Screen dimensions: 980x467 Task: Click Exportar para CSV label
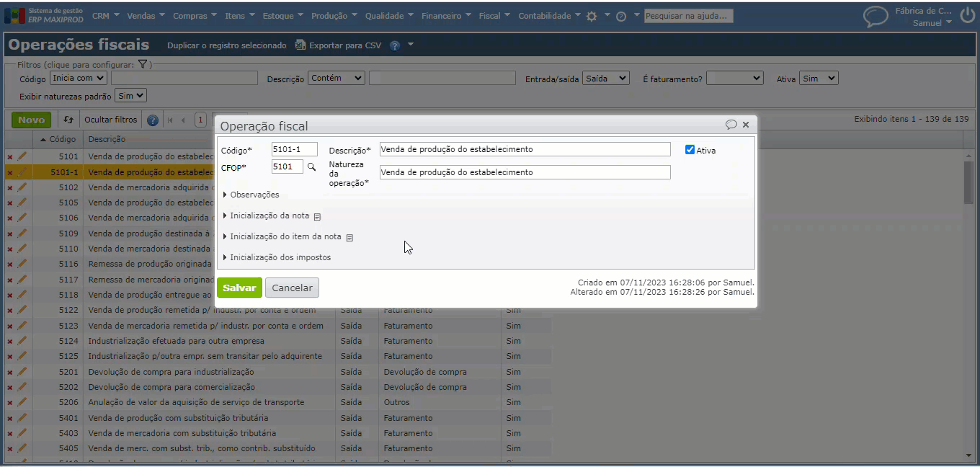click(x=345, y=45)
